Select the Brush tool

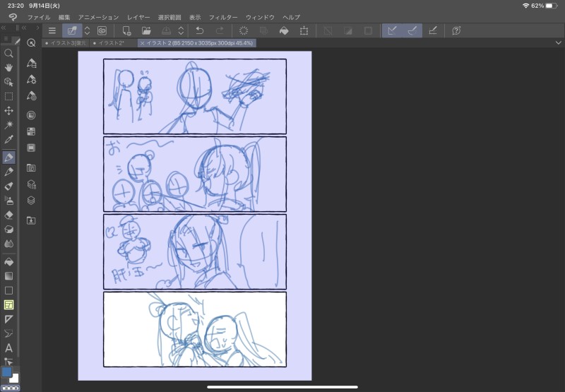pos(8,186)
